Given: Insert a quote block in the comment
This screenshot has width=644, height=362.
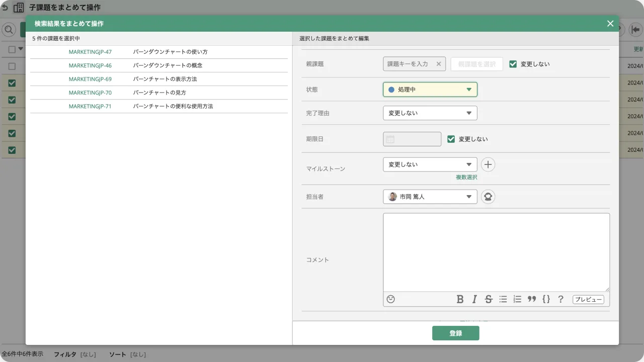Looking at the screenshot, I should click(531, 299).
